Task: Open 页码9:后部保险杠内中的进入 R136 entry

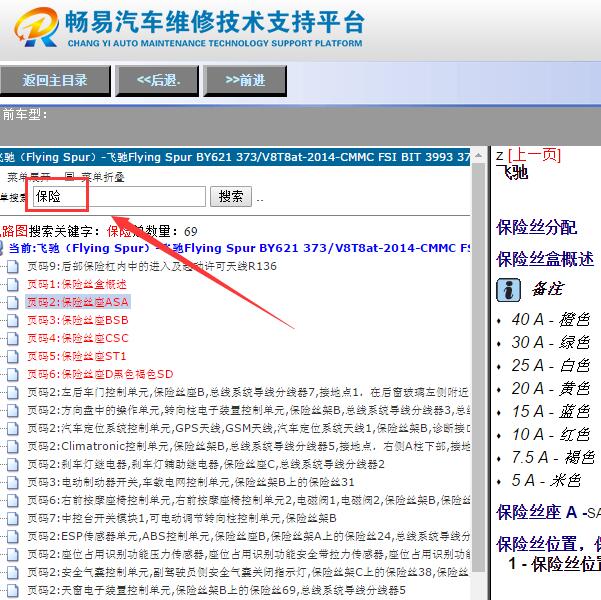Action: 152,266
